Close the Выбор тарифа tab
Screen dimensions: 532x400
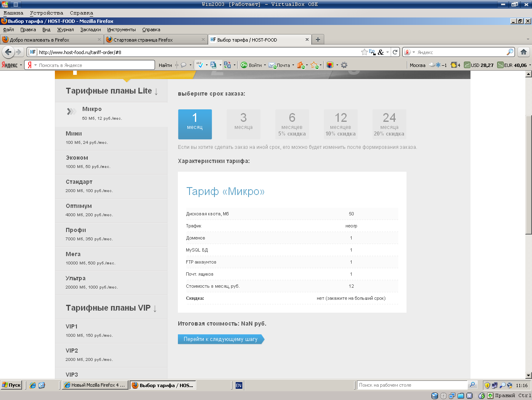click(307, 40)
